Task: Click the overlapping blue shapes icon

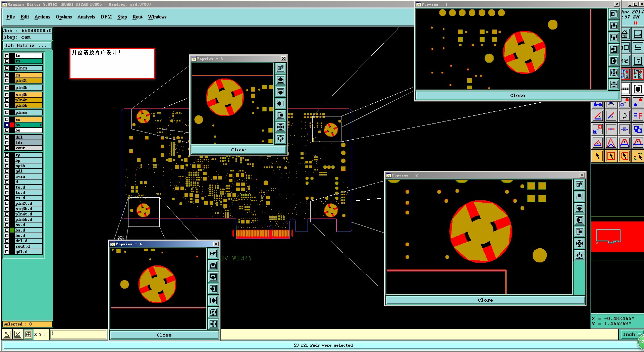Action: coord(638,129)
